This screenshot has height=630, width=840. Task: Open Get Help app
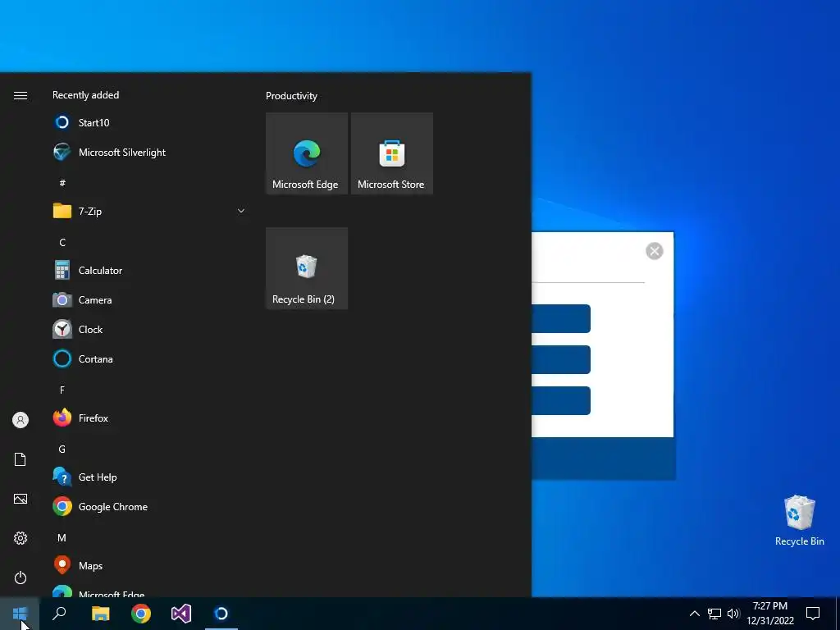150,477
